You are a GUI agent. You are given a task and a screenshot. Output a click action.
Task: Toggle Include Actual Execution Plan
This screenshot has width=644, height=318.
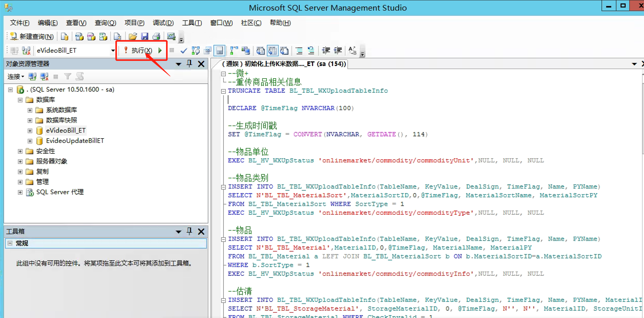click(234, 50)
